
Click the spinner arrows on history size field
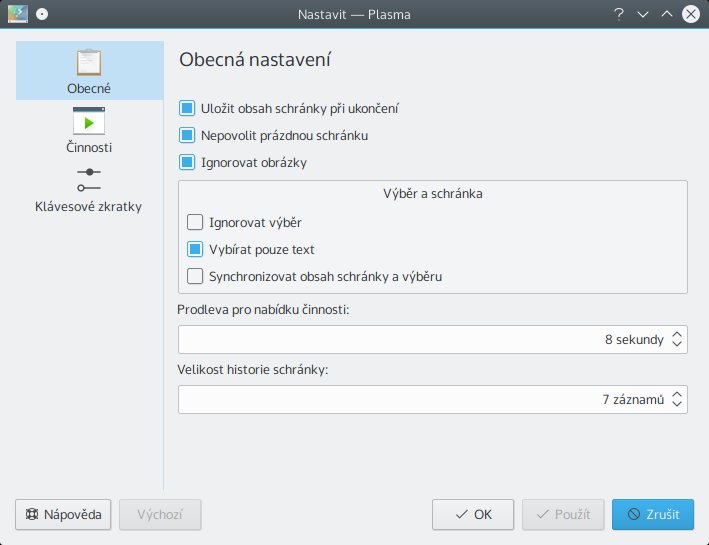click(x=678, y=400)
